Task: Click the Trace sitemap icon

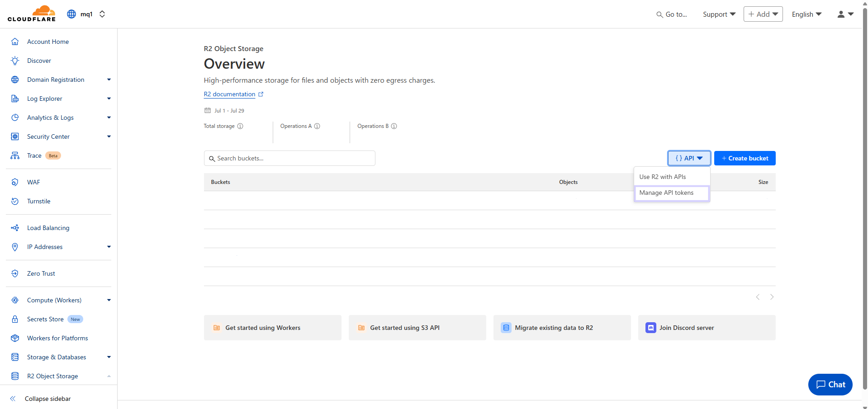Action: (x=15, y=155)
